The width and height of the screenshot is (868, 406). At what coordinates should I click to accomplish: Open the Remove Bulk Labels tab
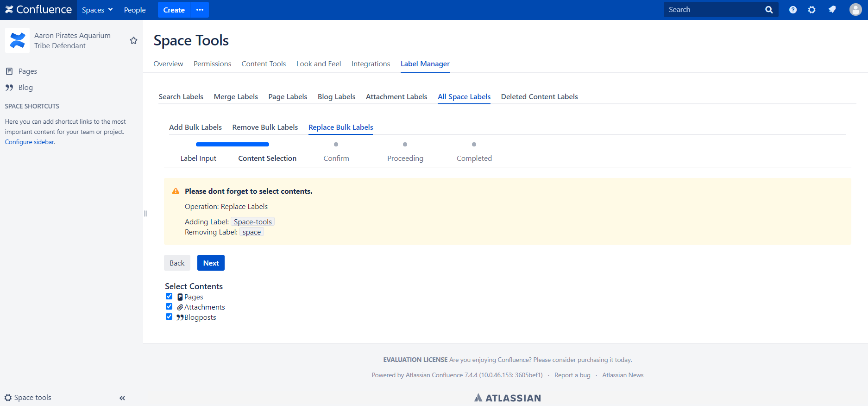(x=265, y=127)
